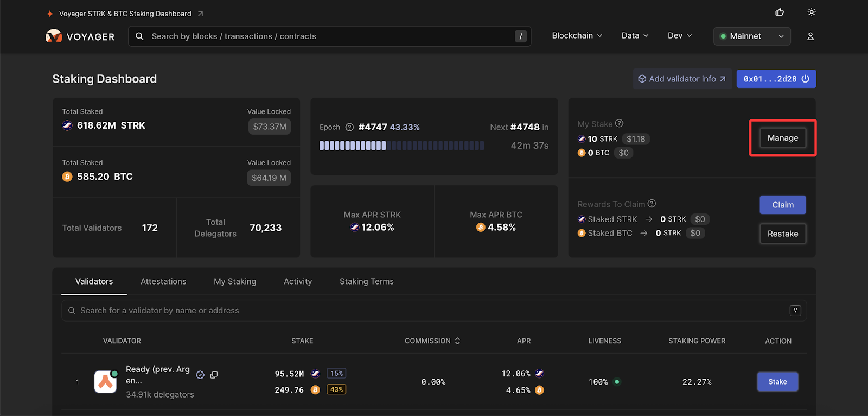Click the verified badge next to Ready validator

point(200,375)
